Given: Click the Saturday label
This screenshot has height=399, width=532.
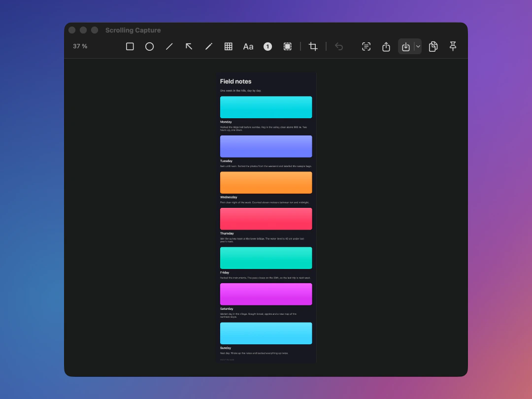Looking at the screenshot, I should pos(226,309).
